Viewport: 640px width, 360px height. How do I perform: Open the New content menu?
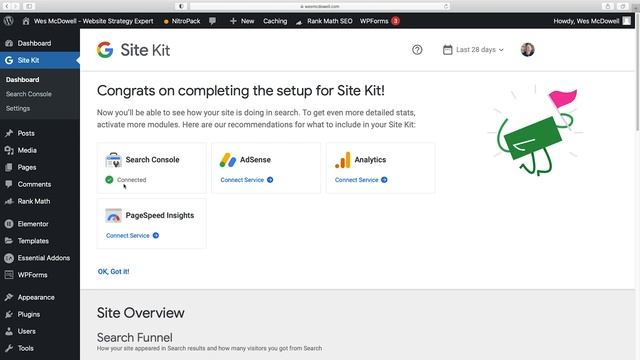242,21
